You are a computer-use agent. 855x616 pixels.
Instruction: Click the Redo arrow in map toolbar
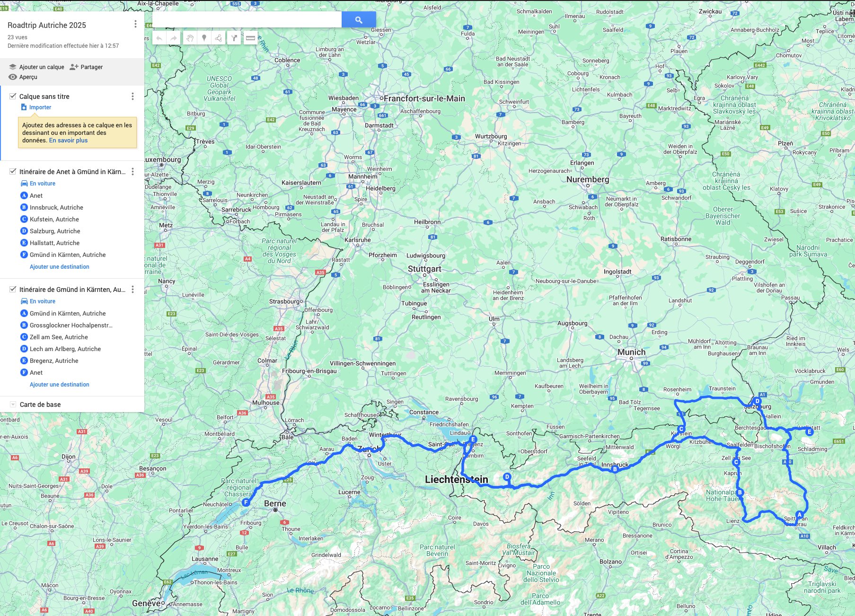[174, 38]
